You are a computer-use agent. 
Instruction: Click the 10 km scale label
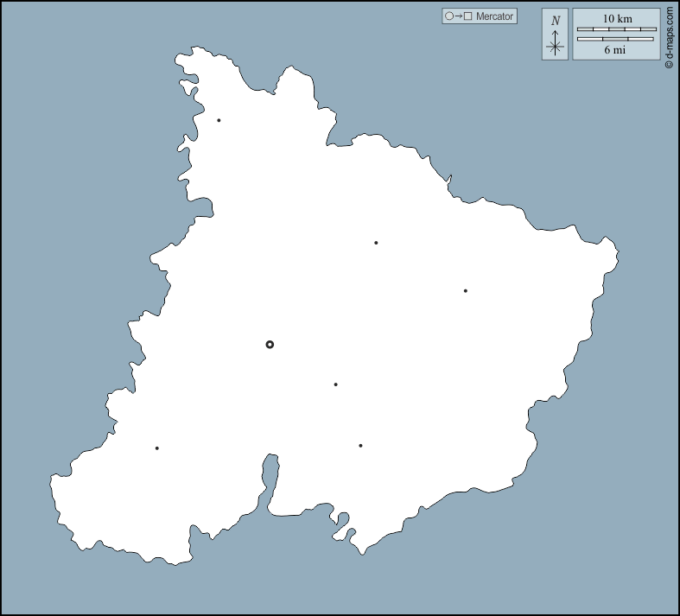(617, 18)
